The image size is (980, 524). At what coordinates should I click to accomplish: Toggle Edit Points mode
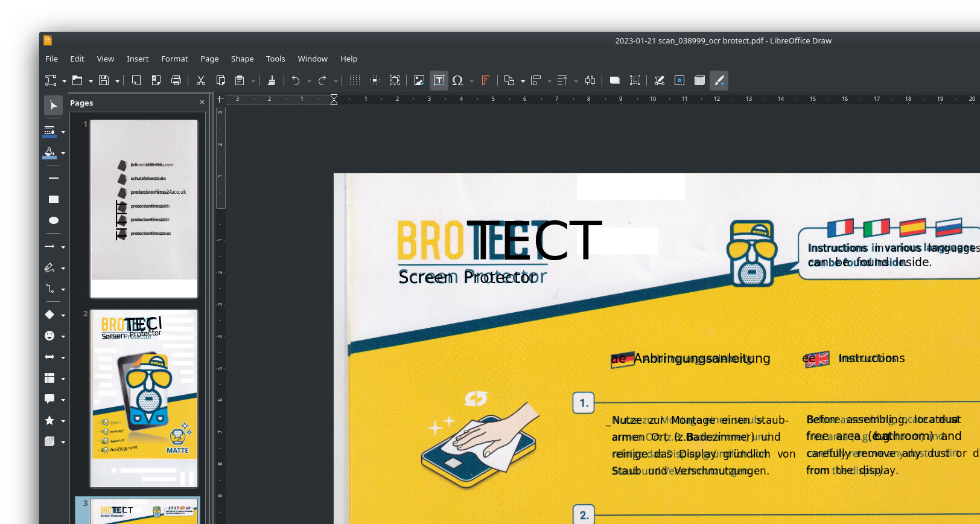(660, 80)
